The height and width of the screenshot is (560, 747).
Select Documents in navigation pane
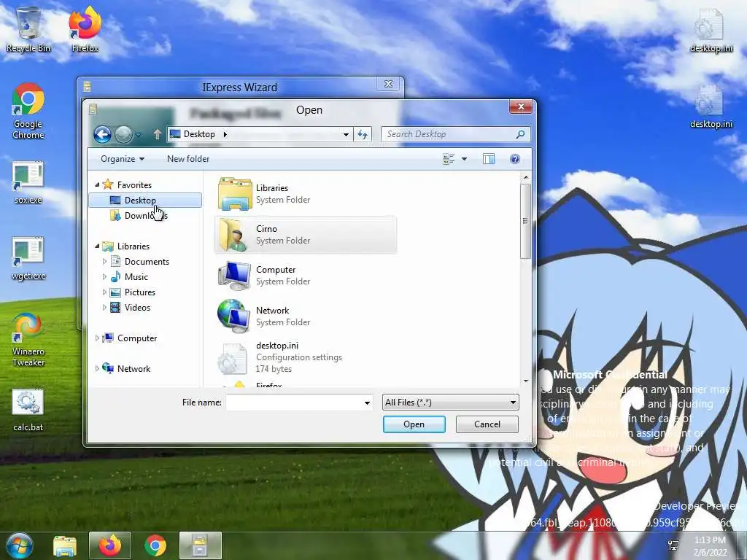coord(145,262)
